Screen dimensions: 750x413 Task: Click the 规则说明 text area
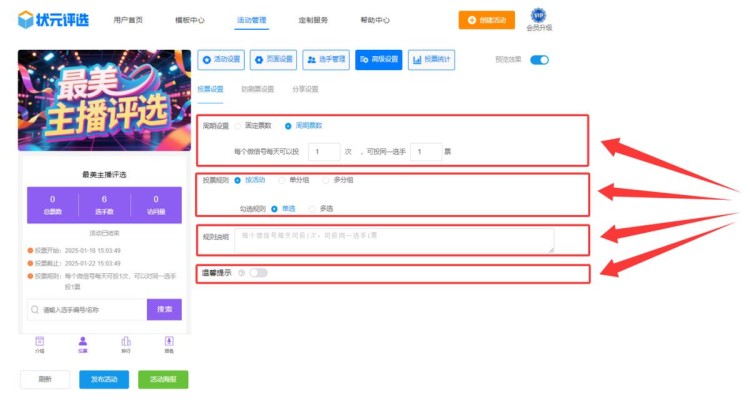(393, 240)
